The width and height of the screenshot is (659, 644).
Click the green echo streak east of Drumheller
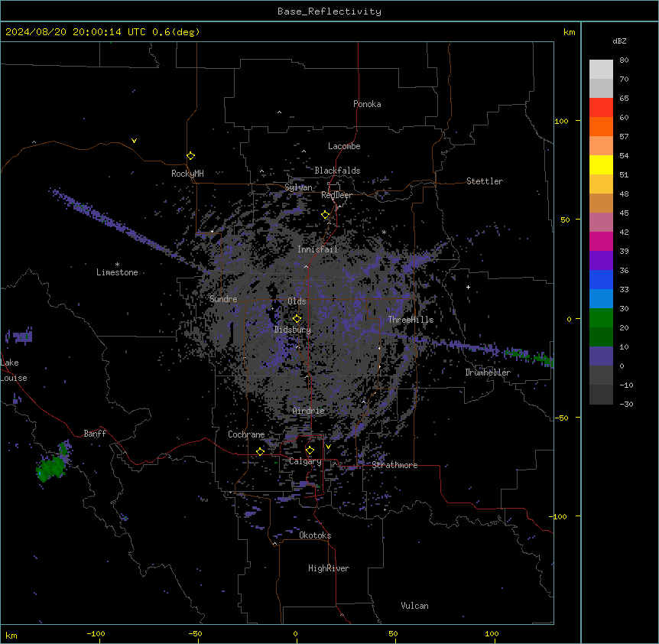pos(530,356)
